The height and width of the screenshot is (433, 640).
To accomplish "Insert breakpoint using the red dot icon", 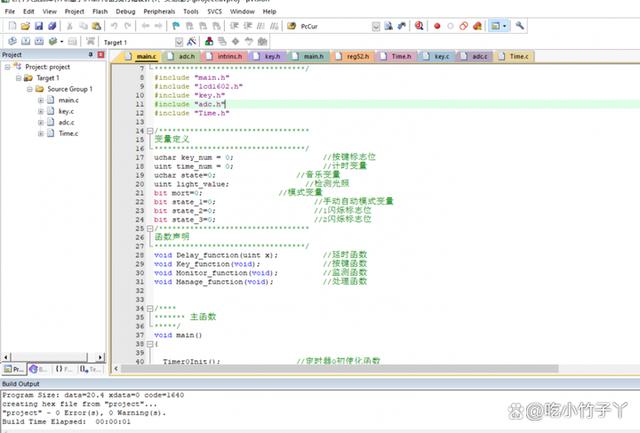I will (437, 25).
